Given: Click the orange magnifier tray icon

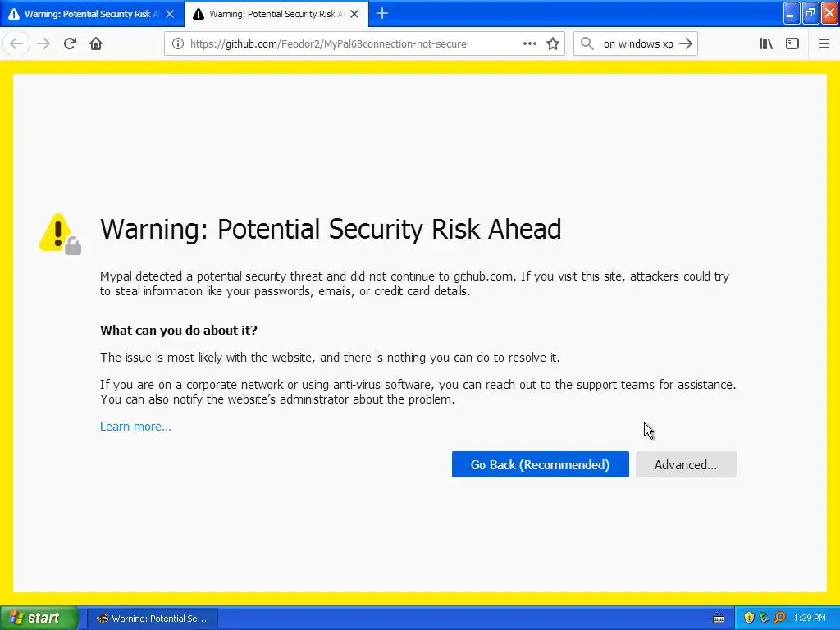Looking at the screenshot, I should (x=779, y=619).
